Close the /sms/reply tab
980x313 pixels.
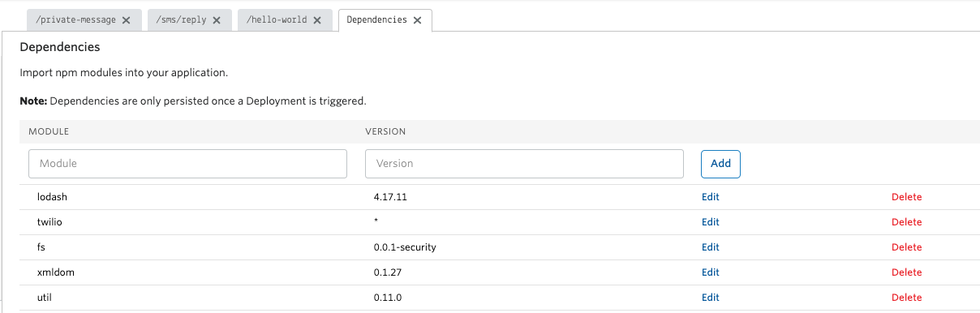click(216, 20)
